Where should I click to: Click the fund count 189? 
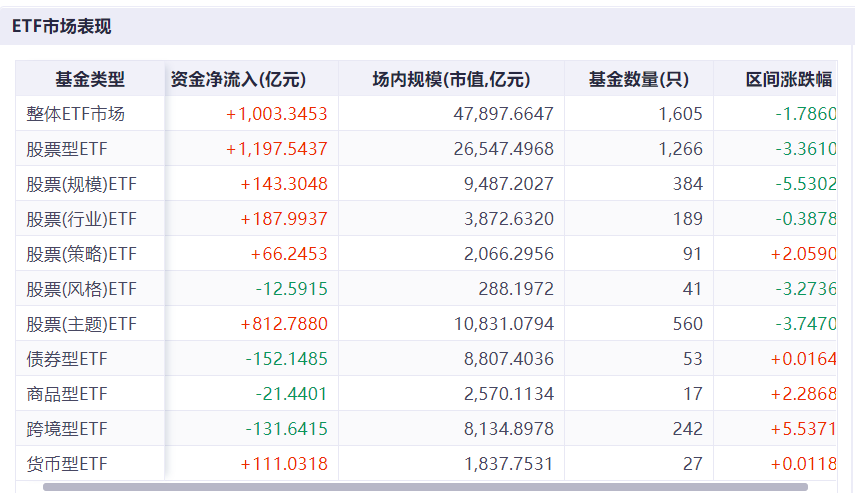pyautogui.click(x=688, y=219)
